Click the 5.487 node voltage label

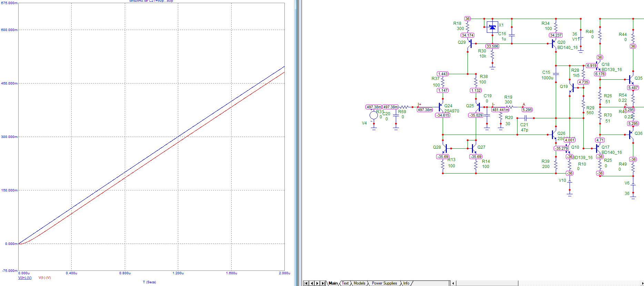[633, 88]
